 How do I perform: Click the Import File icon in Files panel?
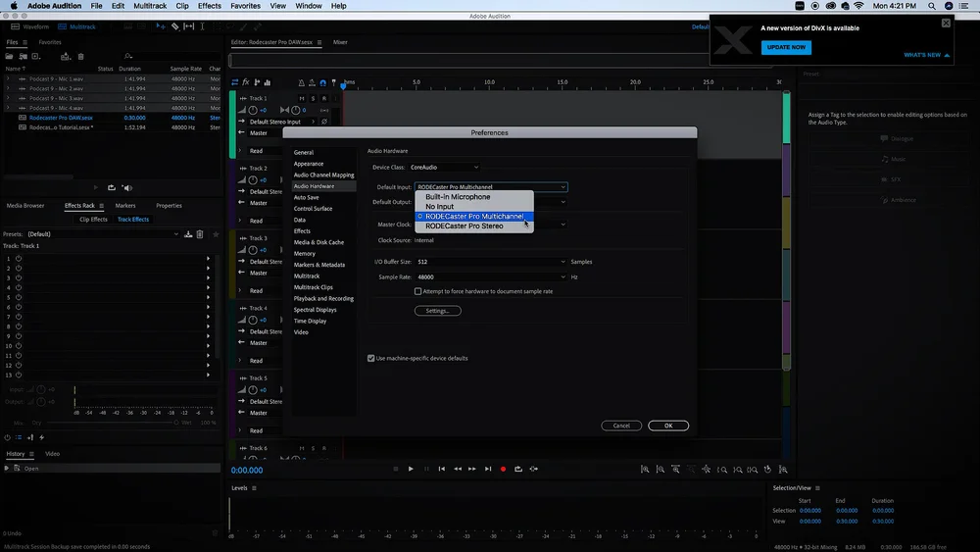(x=23, y=56)
